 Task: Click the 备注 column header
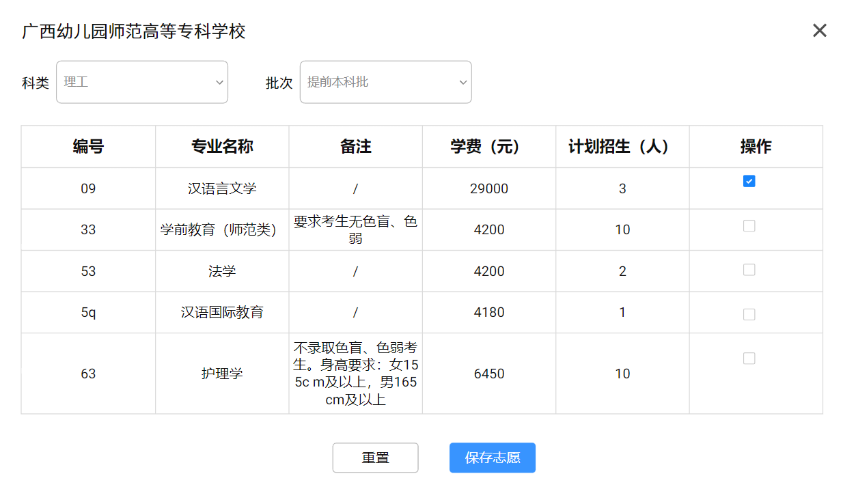(x=355, y=147)
